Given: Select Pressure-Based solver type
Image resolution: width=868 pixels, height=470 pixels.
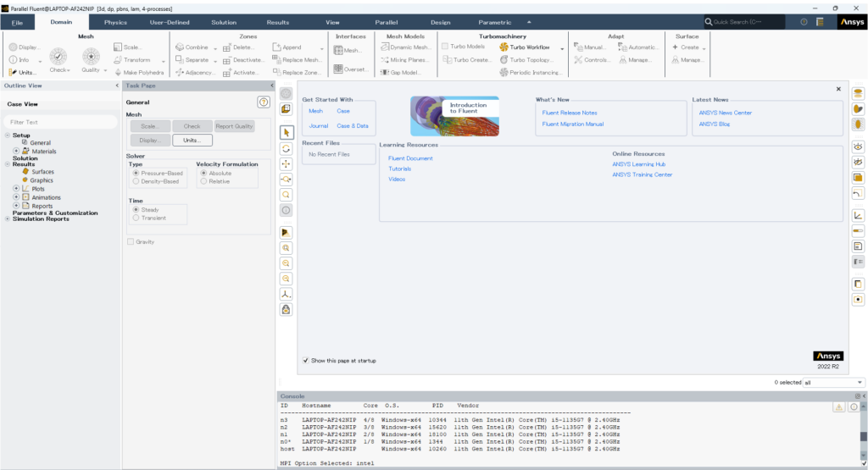Looking at the screenshot, I should click(x=157, y=173).
